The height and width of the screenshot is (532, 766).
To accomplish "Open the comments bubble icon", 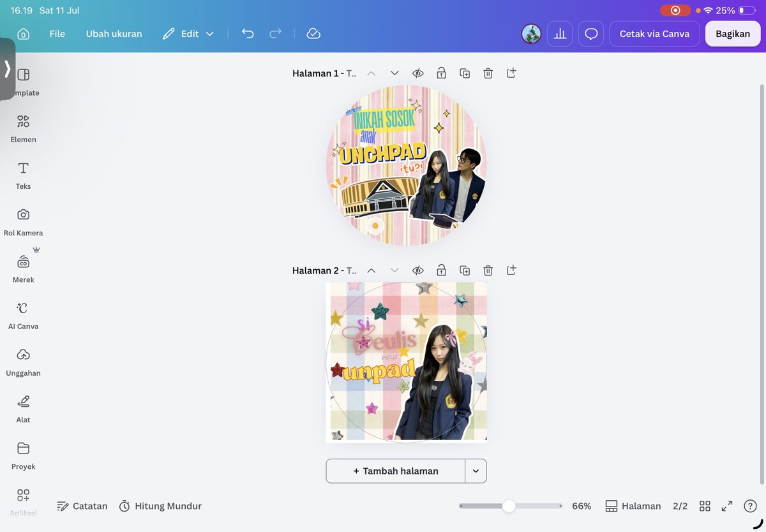I will pyautogui.click(x=591, y=34).
